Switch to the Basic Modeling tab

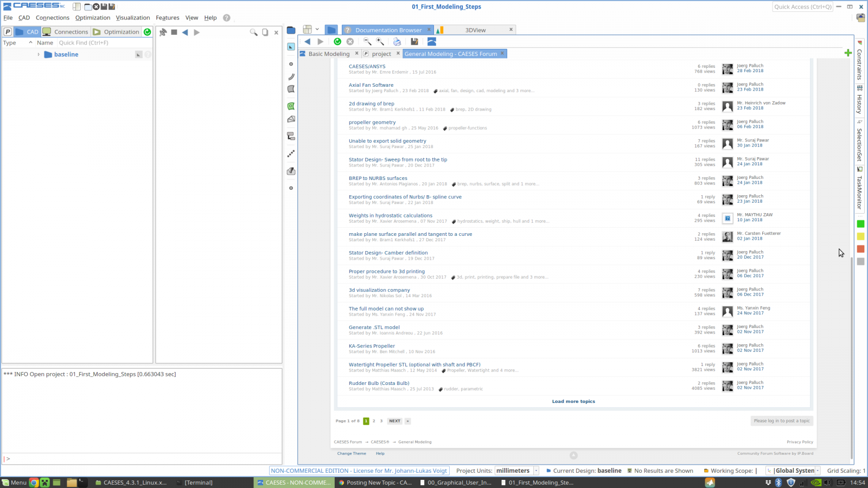[329, 54]
